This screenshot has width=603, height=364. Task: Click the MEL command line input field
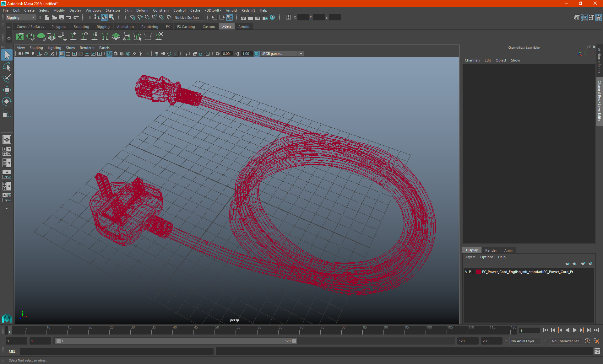pos(117,351)
